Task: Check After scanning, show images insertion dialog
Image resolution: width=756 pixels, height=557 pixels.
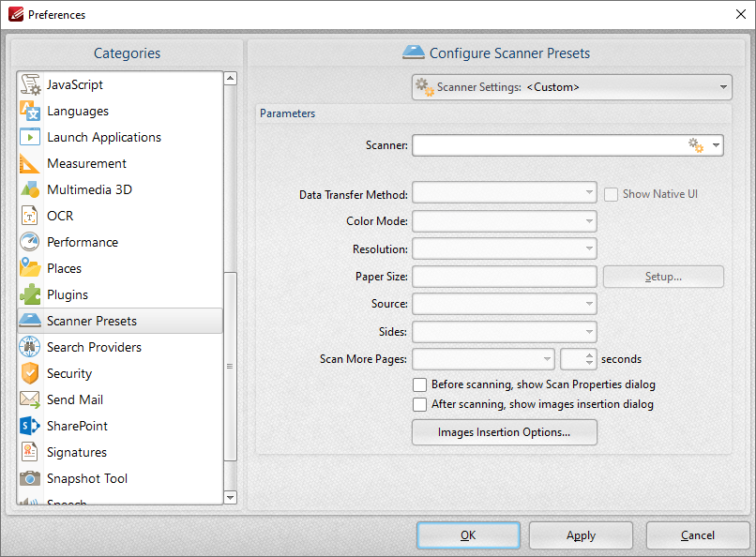Action: 419,405
